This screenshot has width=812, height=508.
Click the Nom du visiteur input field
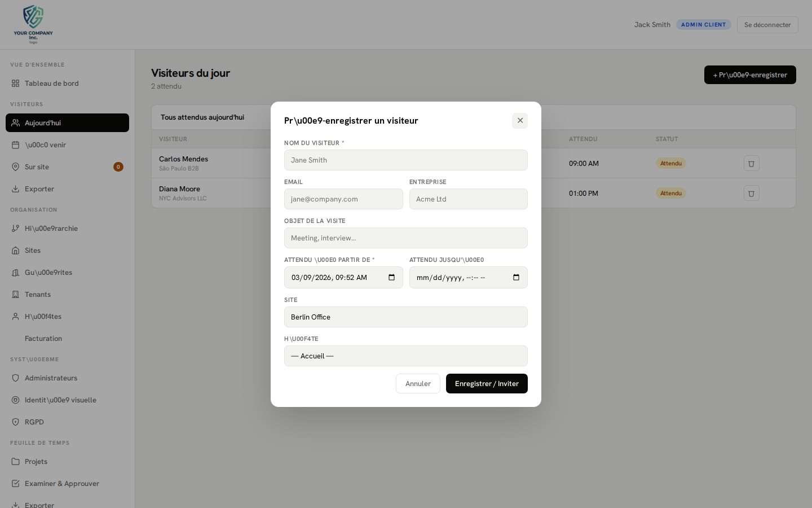(x=405, y=160)
